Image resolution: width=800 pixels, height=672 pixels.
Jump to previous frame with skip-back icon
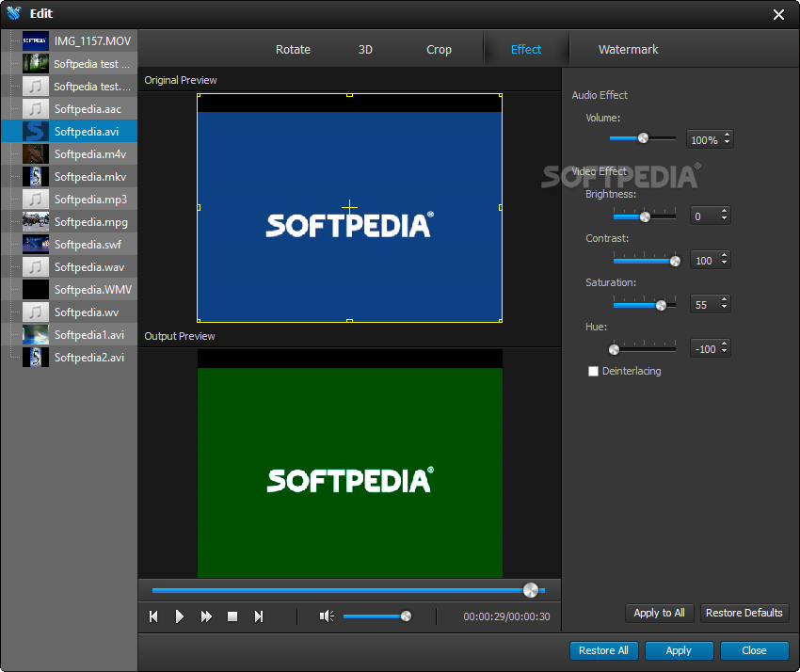coord(153,616)
